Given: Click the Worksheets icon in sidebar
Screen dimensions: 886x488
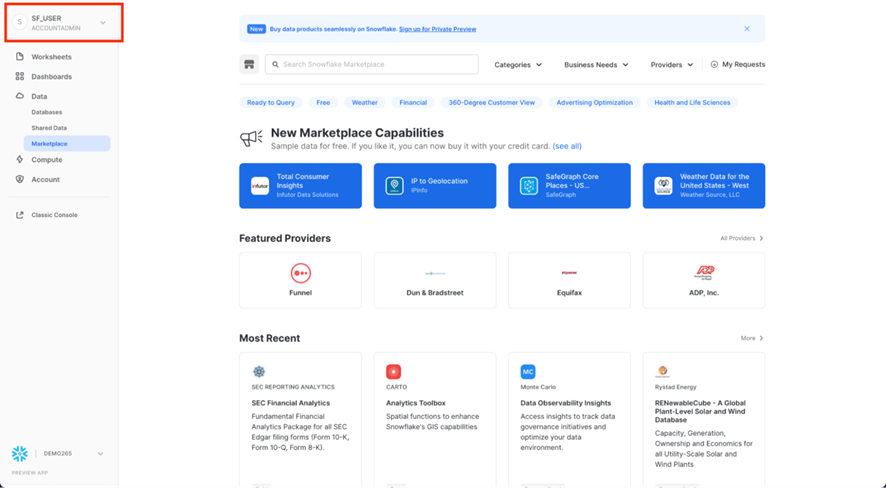Looking at the screenshot, I should click(x=20, y=57).
